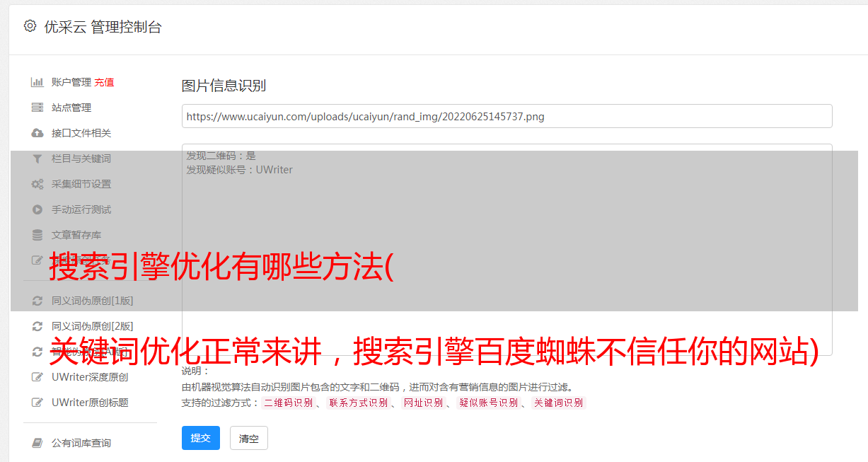Image resolution: width=868 pixels, height=462 pixels.
Task: Click the 疑似账号识别 tag
Action: (488, 403)
